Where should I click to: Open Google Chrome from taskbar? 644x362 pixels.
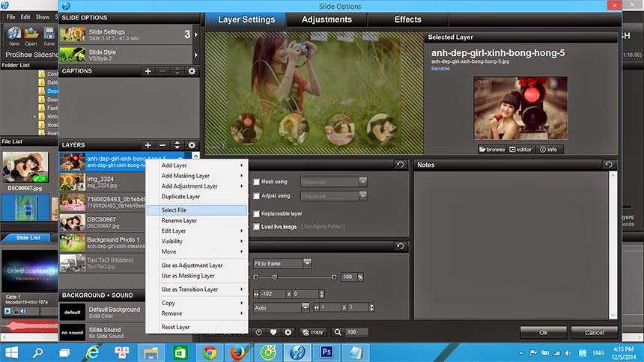(x=210, y=352)
